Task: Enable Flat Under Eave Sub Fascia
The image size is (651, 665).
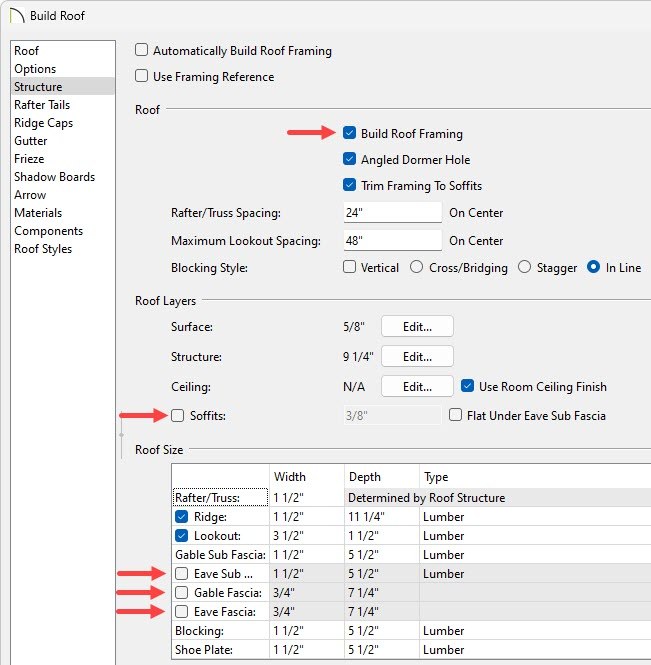Action: point(455,415)
